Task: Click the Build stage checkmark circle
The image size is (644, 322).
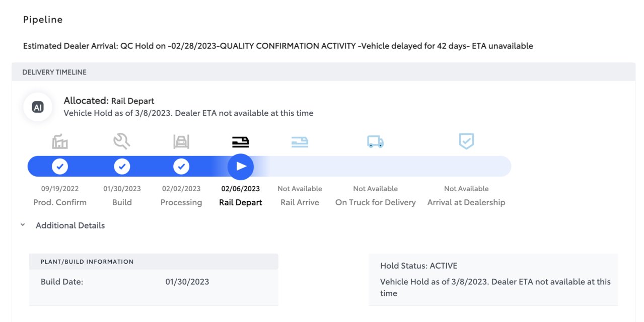Action: 122,166
